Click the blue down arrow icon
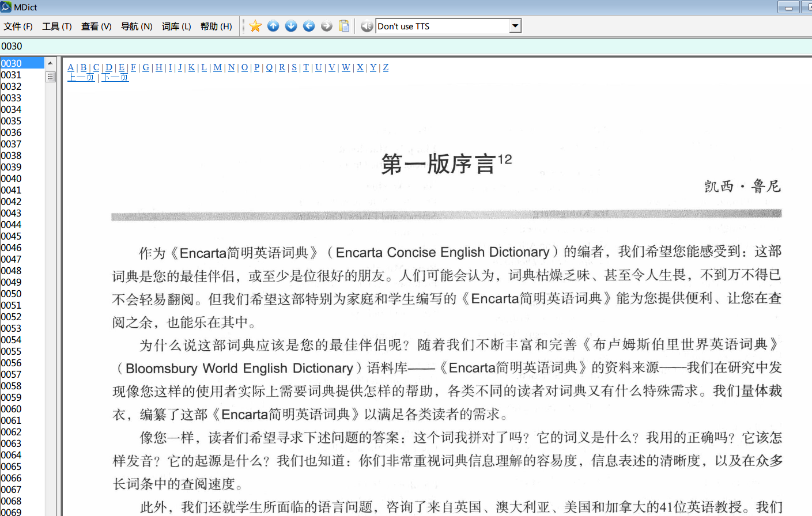Image resolution: width=812 pixels, height=516 pixels. point(291,26)
